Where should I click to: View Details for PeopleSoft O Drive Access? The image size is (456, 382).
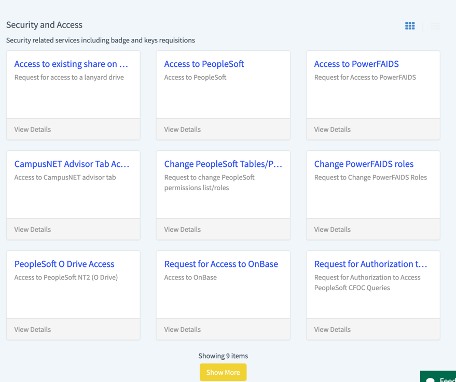pyautogui.click(x=32, y=329)
